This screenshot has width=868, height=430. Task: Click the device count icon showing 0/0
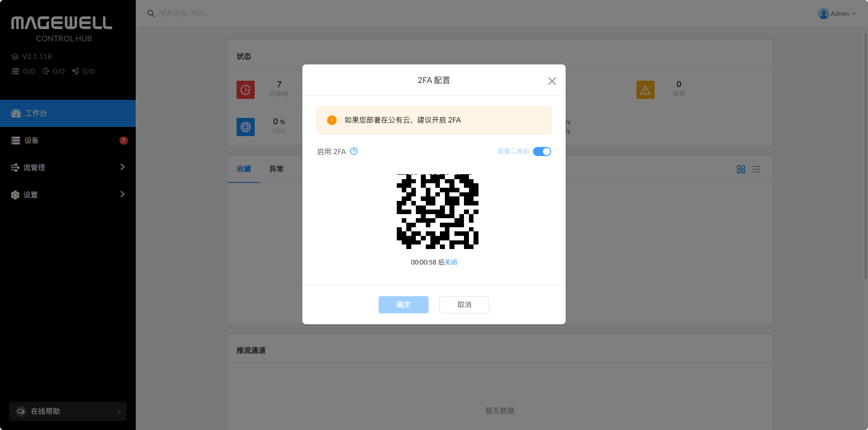pos(15,71)
